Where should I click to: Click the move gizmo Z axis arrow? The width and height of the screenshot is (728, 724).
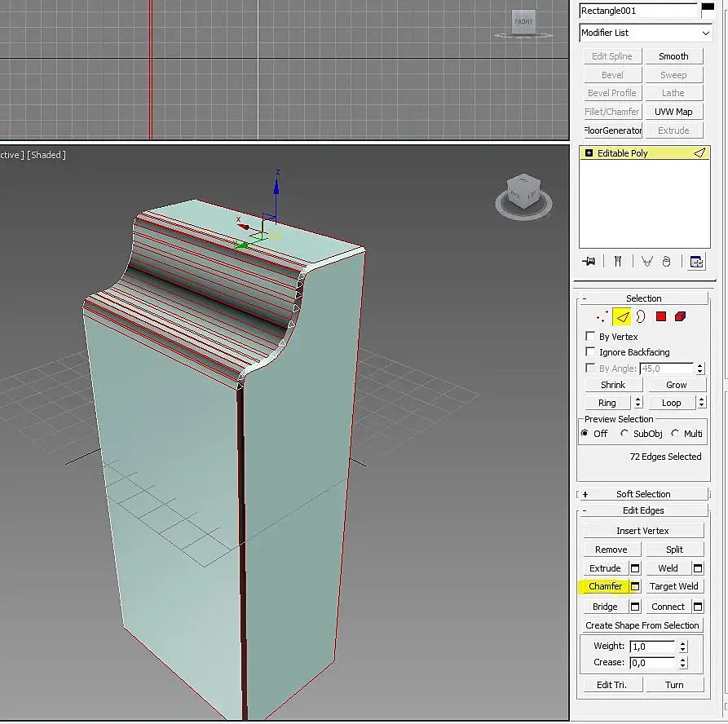pyautogui.click(x=276, y=187)
